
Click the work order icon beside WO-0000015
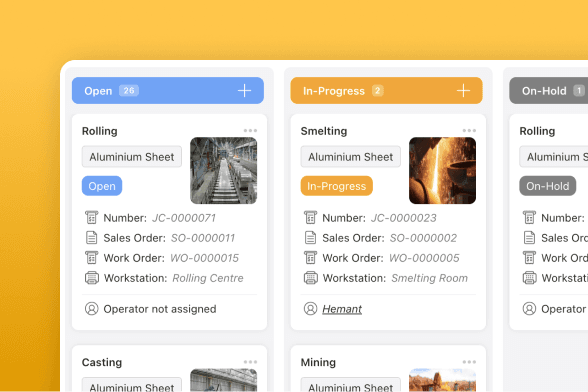coord(92,258)
